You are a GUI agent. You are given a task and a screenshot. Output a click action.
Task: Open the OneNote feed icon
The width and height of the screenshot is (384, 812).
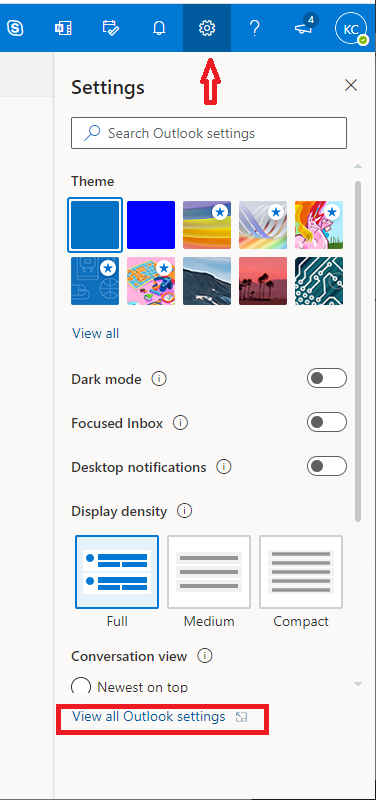63,28
